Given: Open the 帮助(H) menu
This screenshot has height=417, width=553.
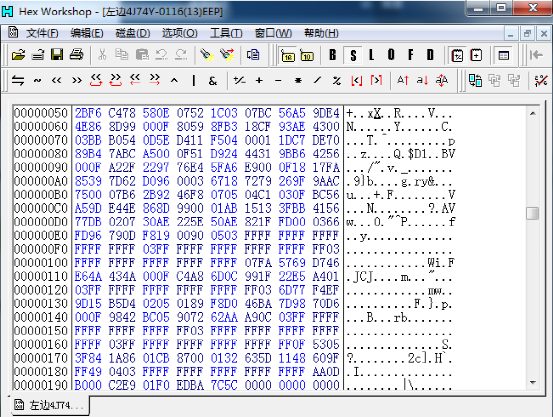Looking at the screenshot, I should (321, 34).
